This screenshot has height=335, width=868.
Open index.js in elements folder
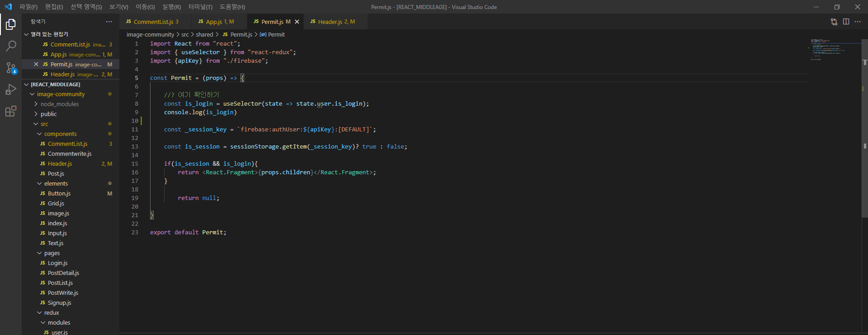pos(71,223)
